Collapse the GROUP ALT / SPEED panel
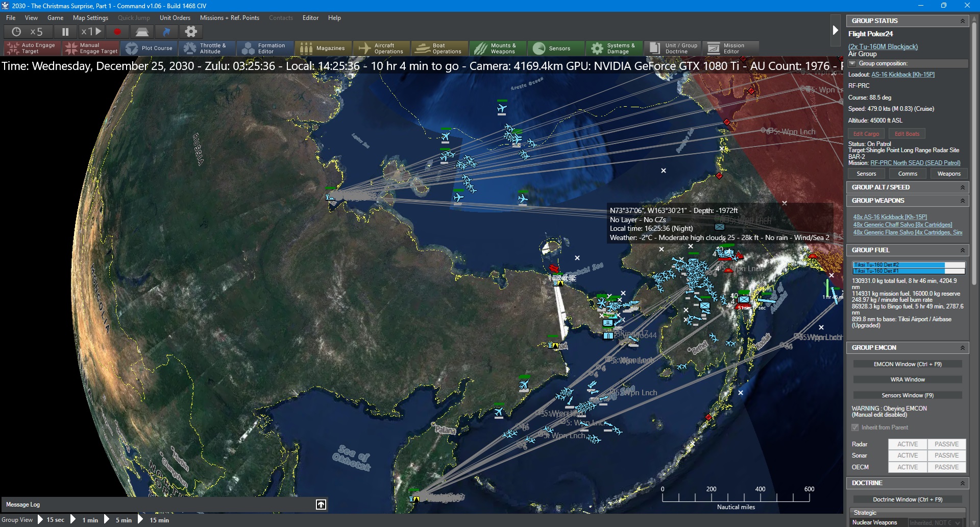 tap(962, 187)
